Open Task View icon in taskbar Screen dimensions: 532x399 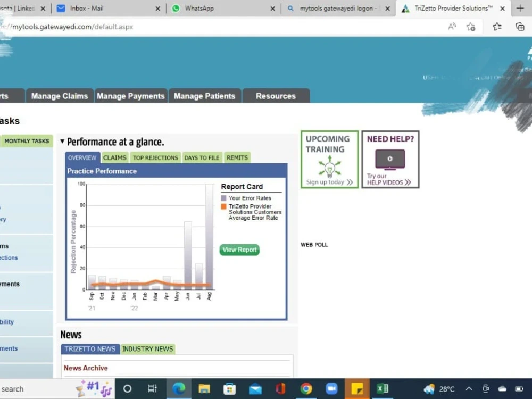click(152, 389)
